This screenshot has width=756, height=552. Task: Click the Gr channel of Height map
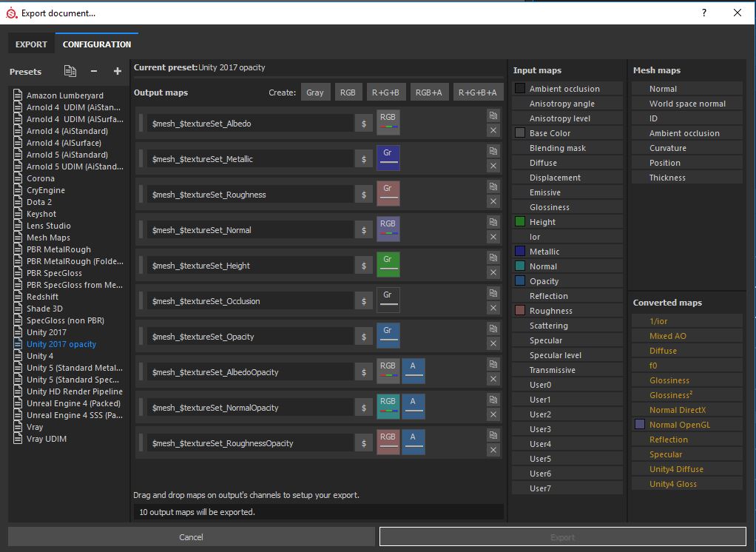click(388, 264)
